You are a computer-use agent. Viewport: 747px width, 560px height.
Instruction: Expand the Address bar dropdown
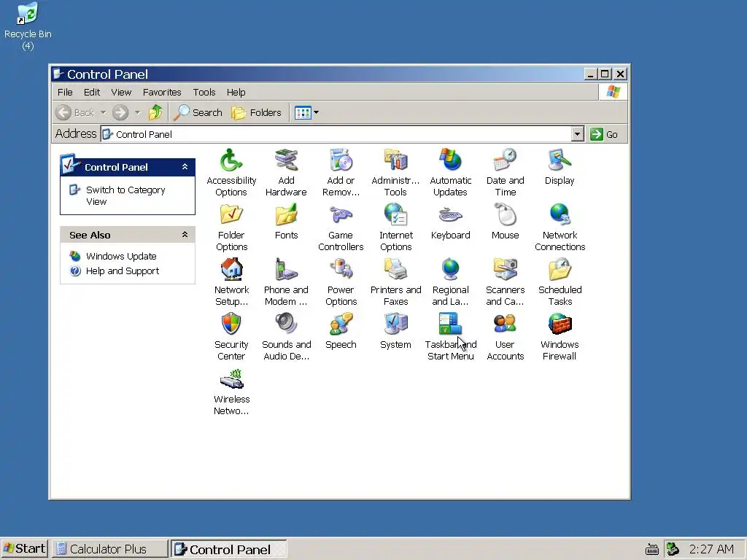[578, 134]
